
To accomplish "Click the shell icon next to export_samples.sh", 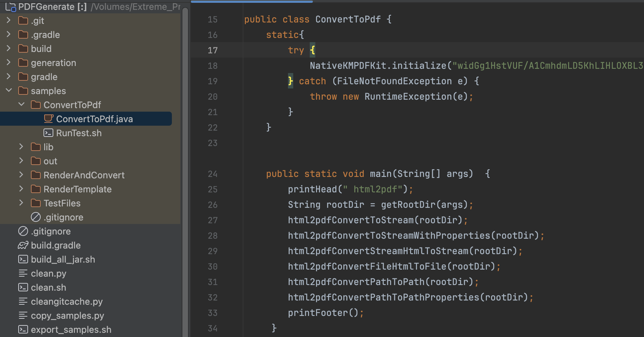I will pyautogui.click(x=23, y=329).
